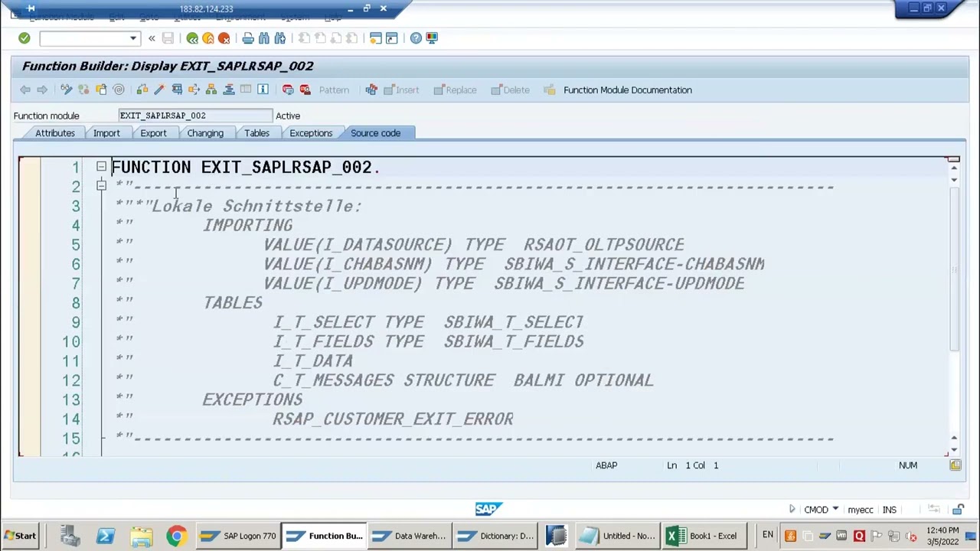Switch to SAP Logon 770 taskbar item
The image size is (980, 551).
[x=238, y=536]
